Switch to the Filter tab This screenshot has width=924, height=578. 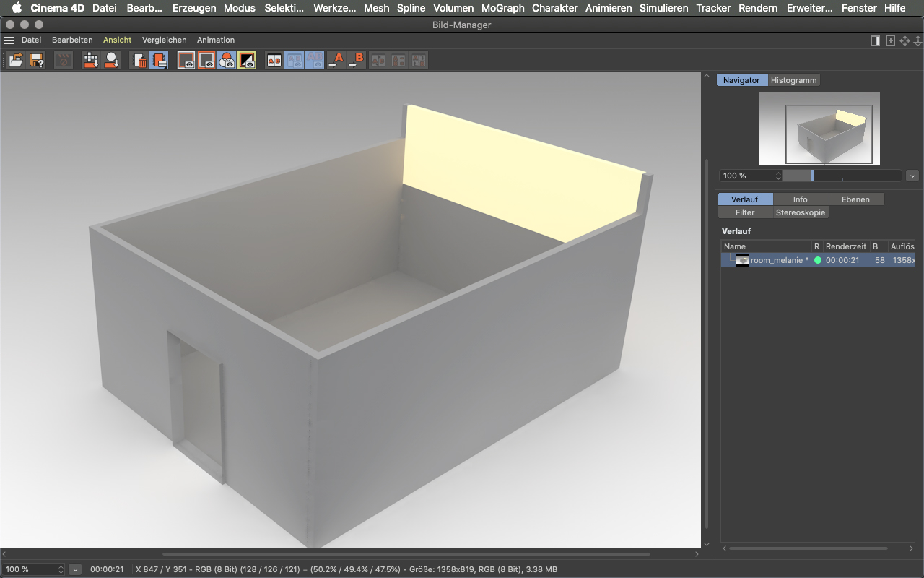point(745,212)
